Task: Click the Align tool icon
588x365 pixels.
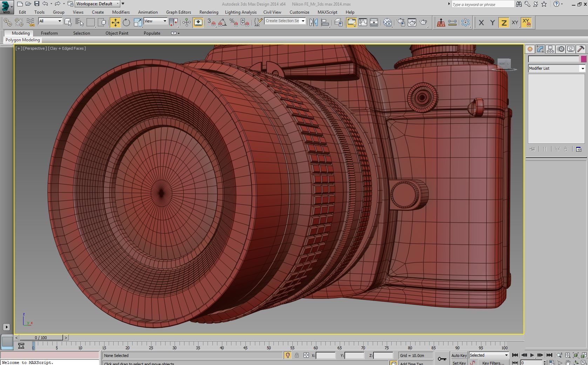Action: pos(325,22)
